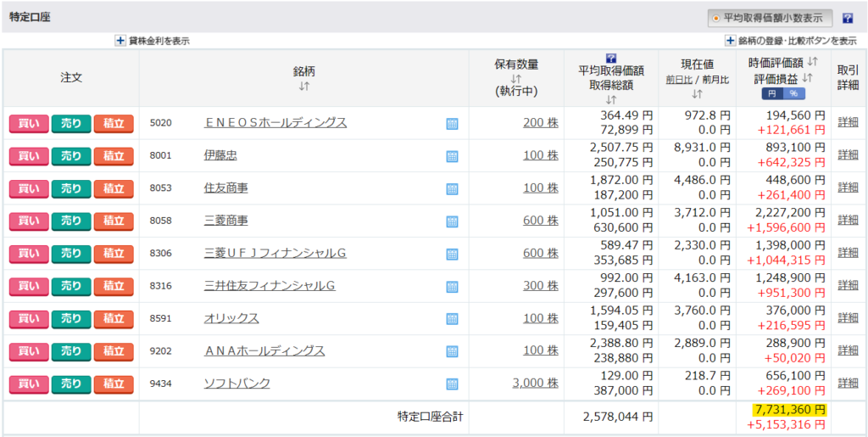The image size is (868, 437).
Task: Sort by 現在値 column arrows
Action: (x=697, y=93)
